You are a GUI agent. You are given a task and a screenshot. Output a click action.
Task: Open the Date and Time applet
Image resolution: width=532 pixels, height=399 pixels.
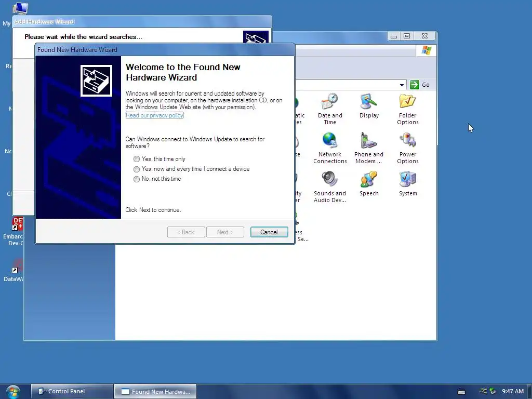pyautogui.click(x=330, y=109)
